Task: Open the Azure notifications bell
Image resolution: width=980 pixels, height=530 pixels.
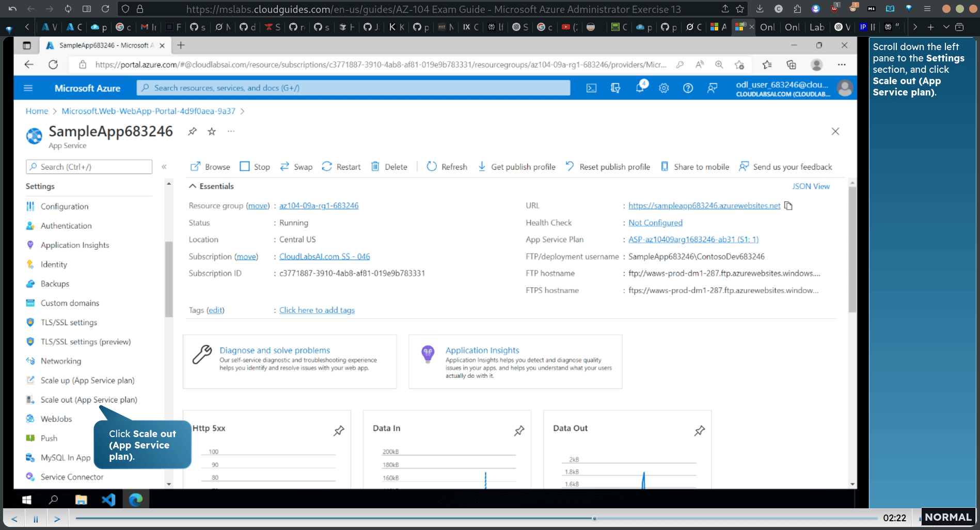Action: tap(640, 88)
